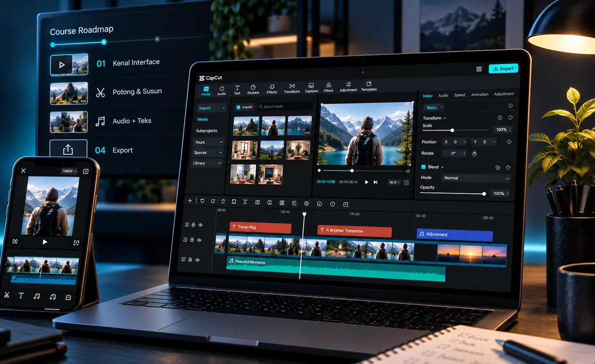Open the Captions tool icon
The image size is (595, 364).
pyautogui.click(x=311, y=88)
